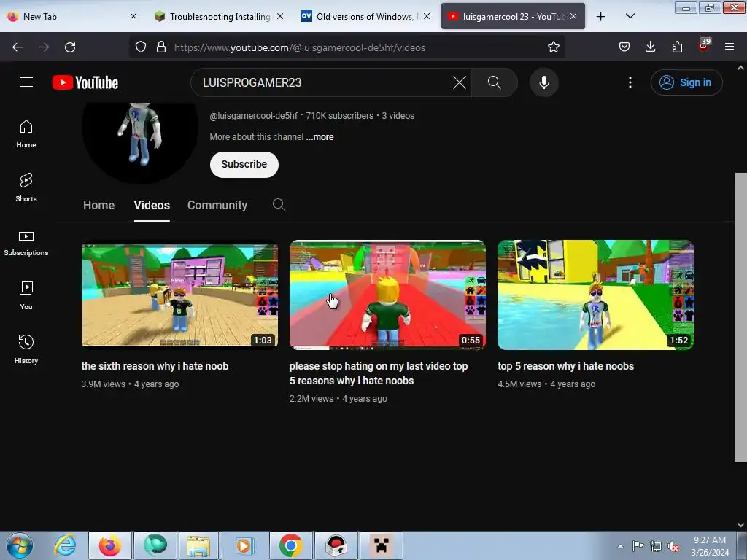Clear the LUISPROGAMER23 search text
Screen dimensions: 747x560
pos(460,82)
